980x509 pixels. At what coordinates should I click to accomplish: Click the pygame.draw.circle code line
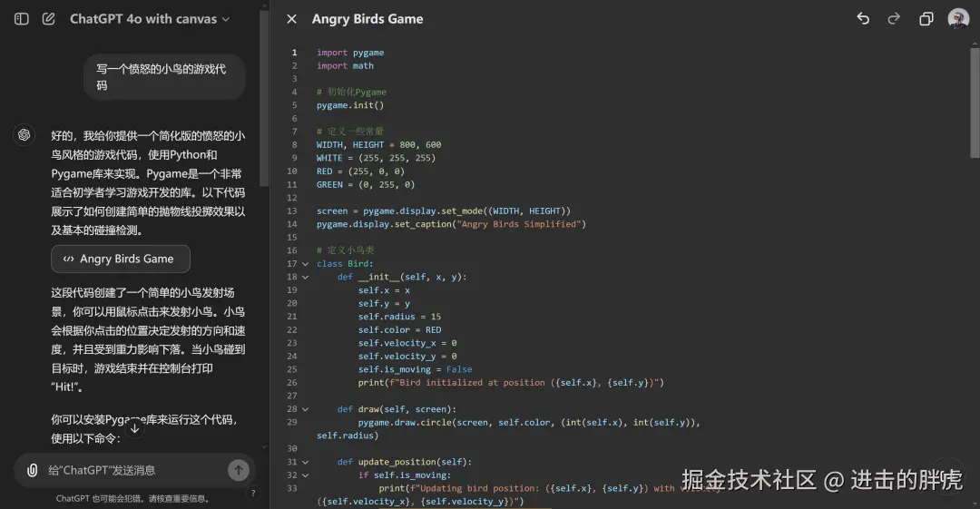[529, 423]
